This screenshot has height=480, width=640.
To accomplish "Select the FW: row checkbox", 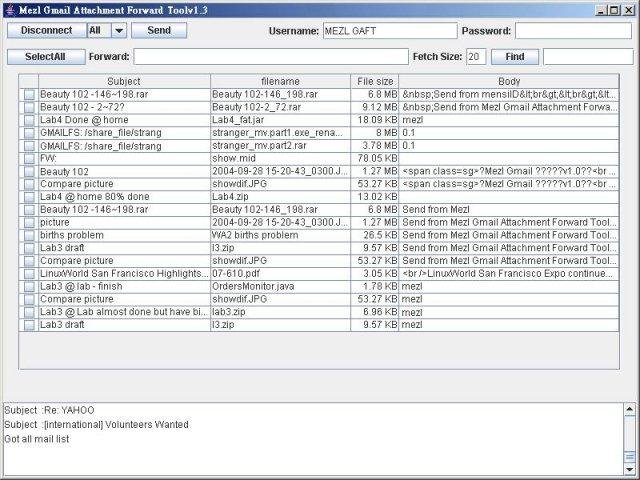I will (29, 159).
